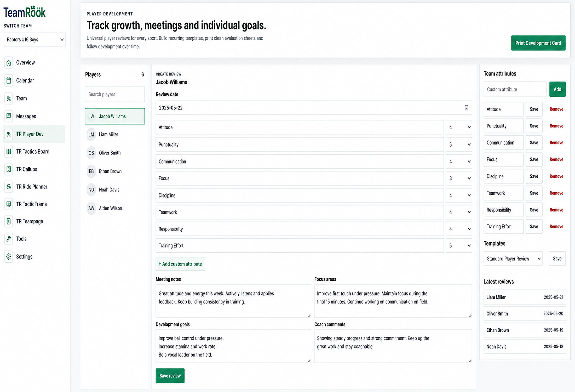Click the TR TacticFrame icon
575x392 pixels.
tap(9, 204)
